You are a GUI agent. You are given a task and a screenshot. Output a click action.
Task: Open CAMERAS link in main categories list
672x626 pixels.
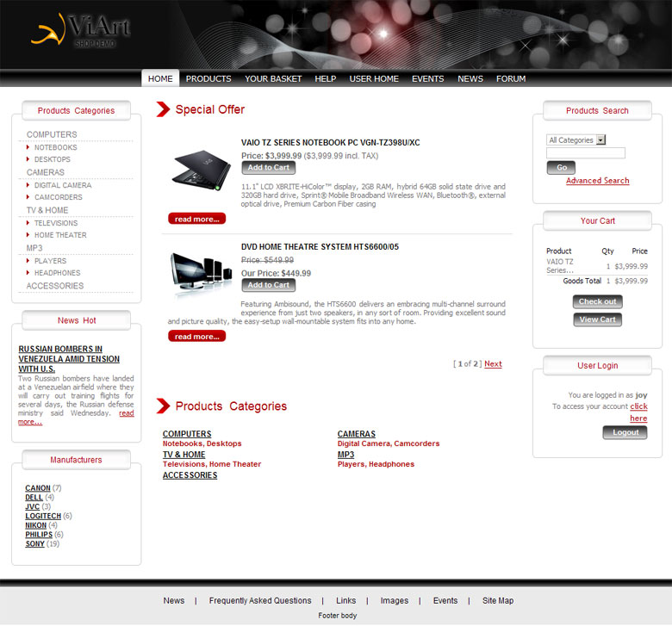356,434
